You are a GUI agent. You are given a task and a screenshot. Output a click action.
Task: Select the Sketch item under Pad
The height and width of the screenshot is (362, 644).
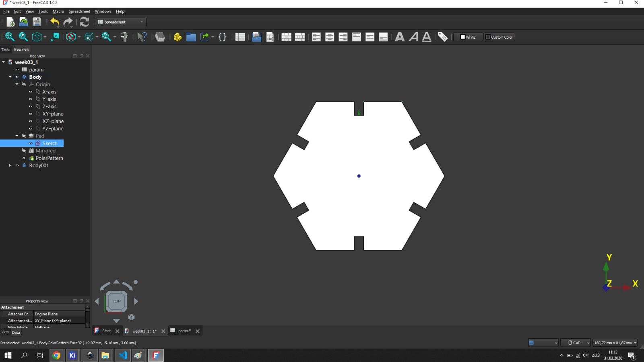point(49,143)
